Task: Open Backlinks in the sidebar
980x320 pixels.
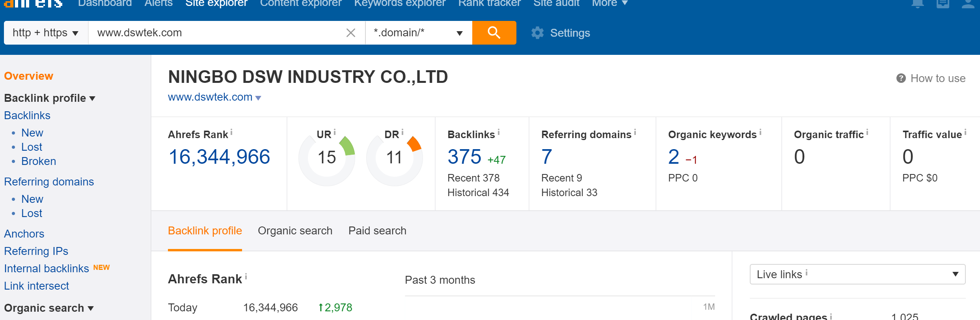Action: (27, 115)
